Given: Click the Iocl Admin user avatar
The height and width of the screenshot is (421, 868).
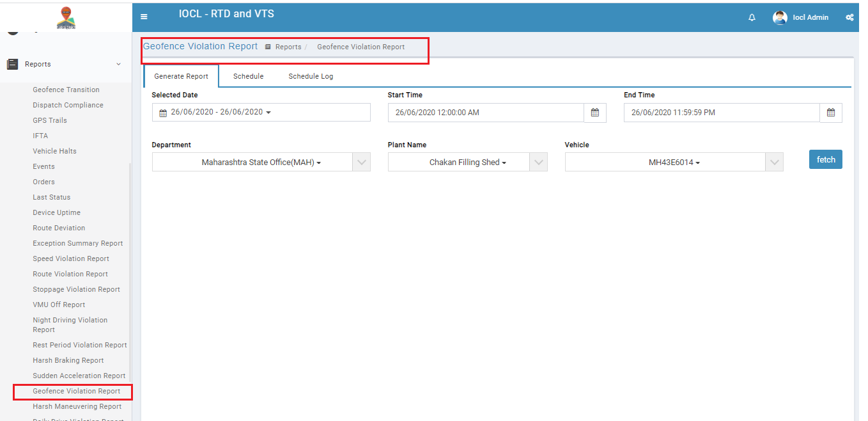Looking at the screenshot, I should [780, 17].
